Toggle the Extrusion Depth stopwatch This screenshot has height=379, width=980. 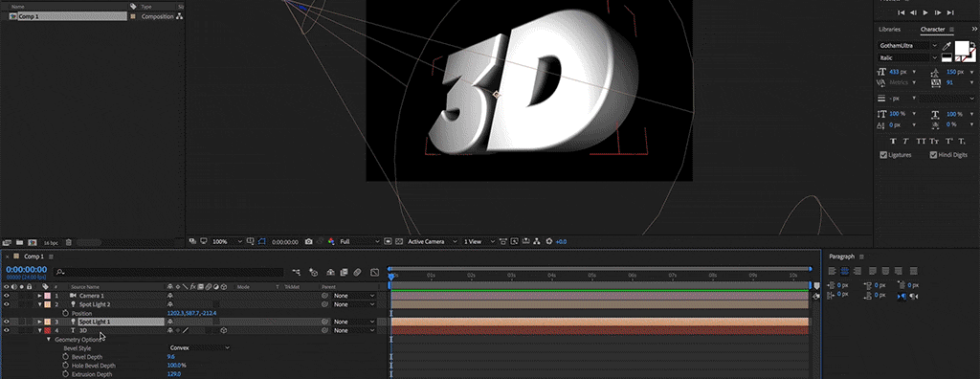(66, 374)
